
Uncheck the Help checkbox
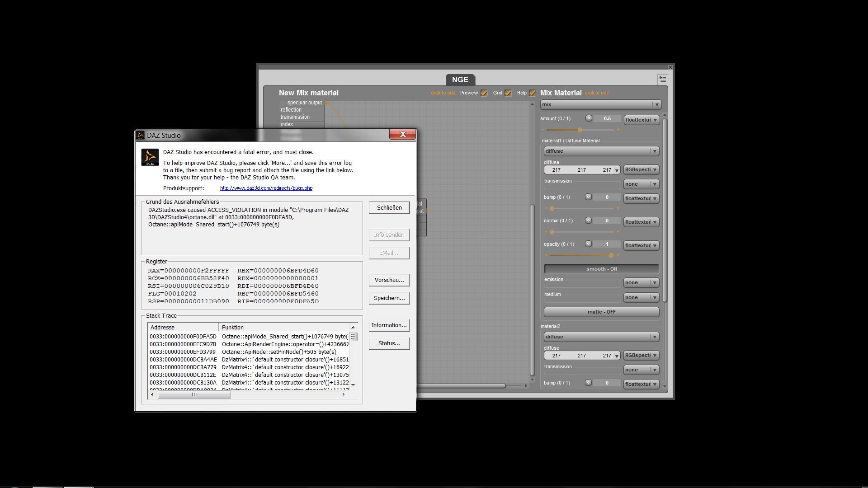click(532, 93)
